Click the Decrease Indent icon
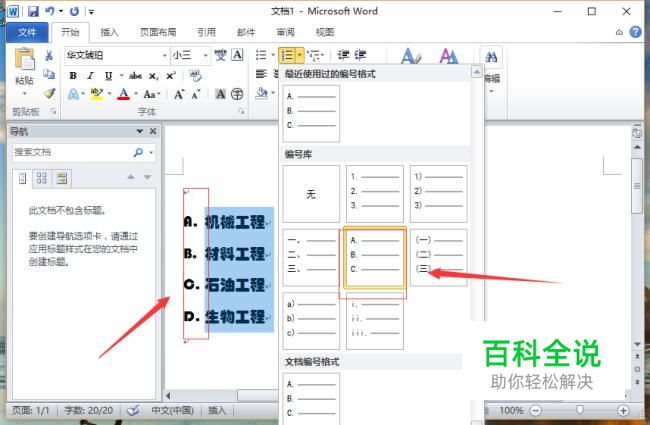The height and width of the screenshot is (425, 650). 343,55
